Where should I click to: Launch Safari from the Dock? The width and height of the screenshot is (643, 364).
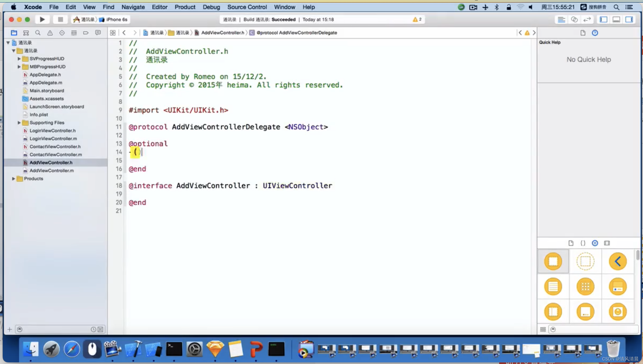point(72,349)
